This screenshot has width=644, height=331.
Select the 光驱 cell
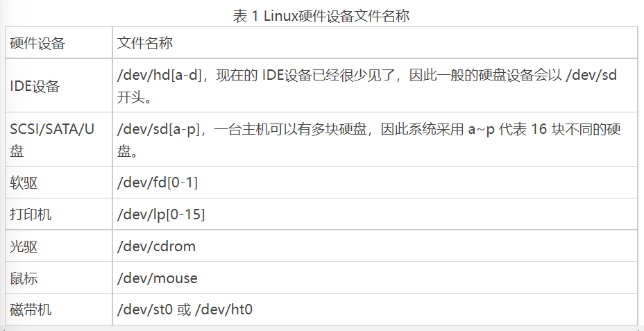click(59, 246)
